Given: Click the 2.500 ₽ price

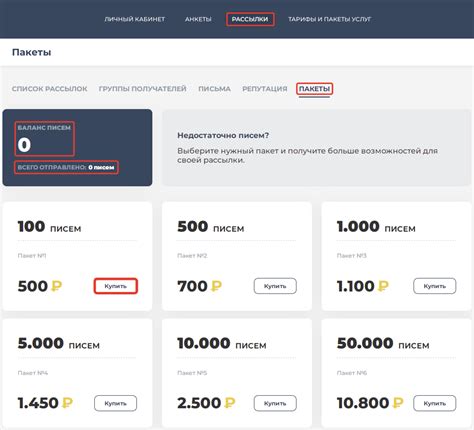Looking at the screenshot, I should (206, 403).
